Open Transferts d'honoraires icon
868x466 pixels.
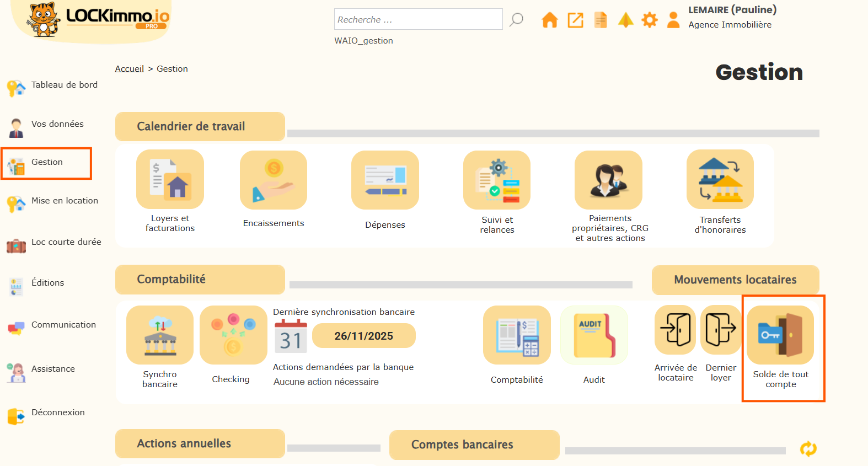coord(720,180)
